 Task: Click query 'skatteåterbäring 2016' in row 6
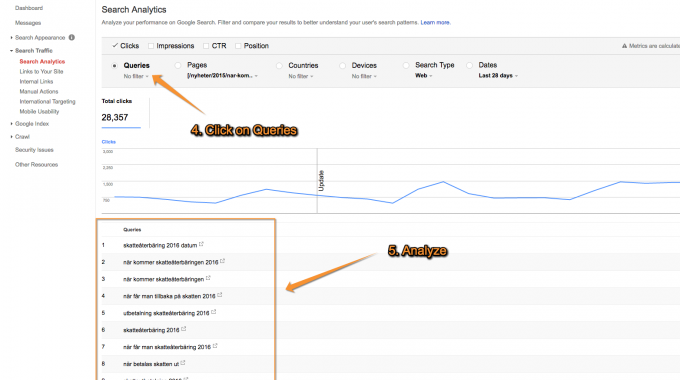click(x=151, y=330)
